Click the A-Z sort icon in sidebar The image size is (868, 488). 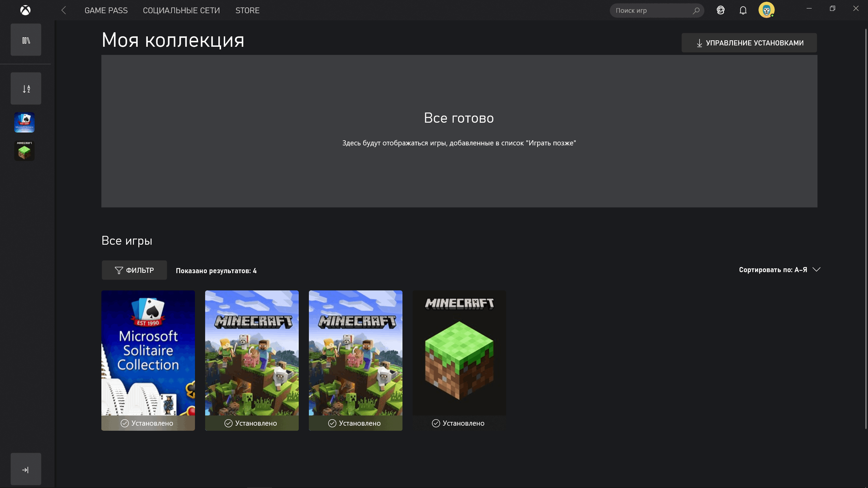tap(26, 88)
